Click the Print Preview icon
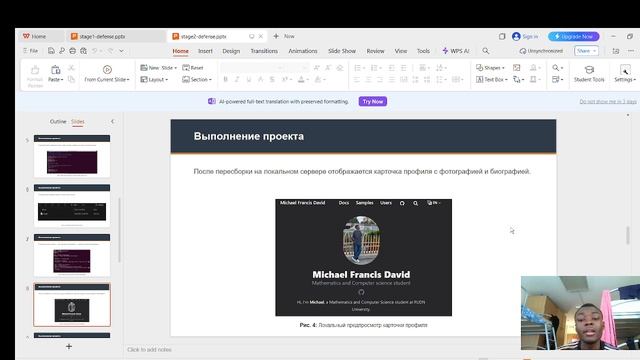Screen dimensions: 640x360 point(83,51)
